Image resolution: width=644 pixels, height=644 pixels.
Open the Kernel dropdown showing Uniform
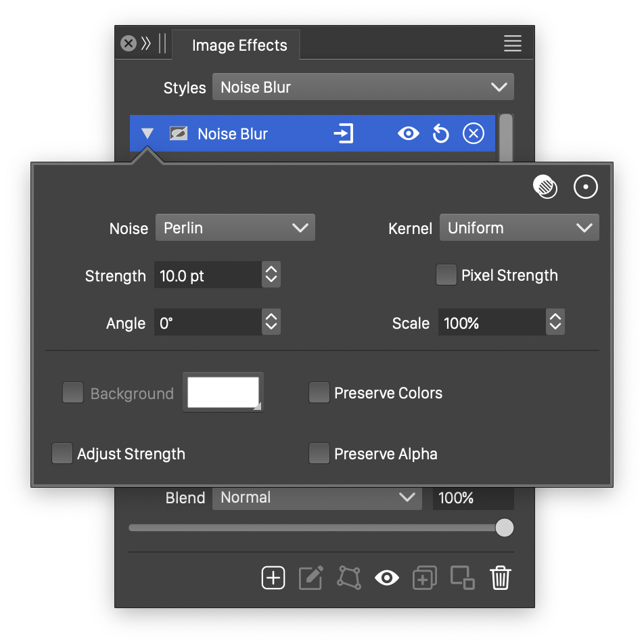coord(519,228)
